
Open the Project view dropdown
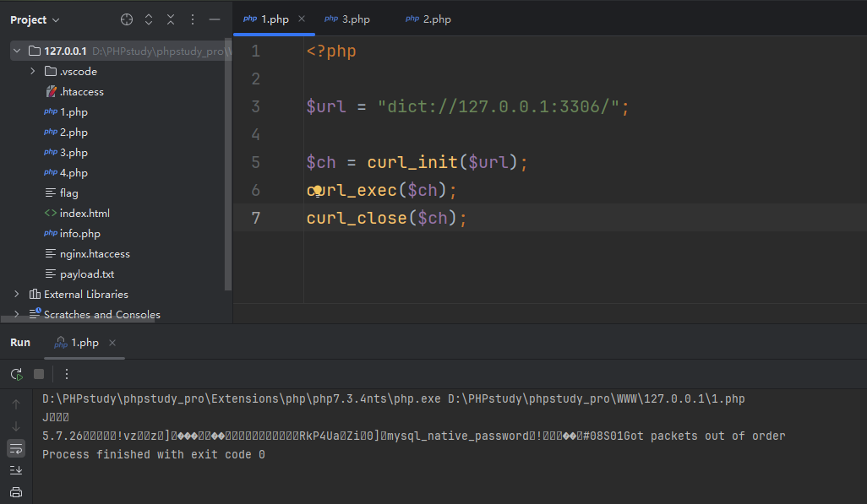35,19
